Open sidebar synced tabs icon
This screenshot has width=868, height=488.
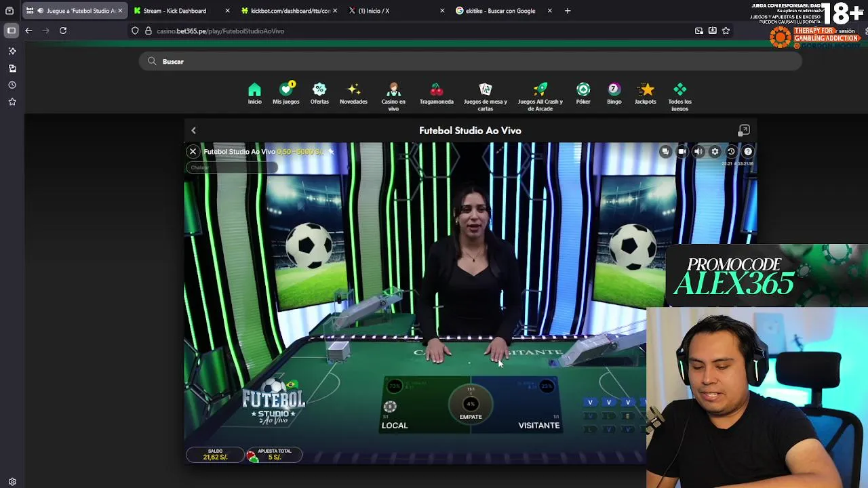pyautogui.click(x=12, y=68)
